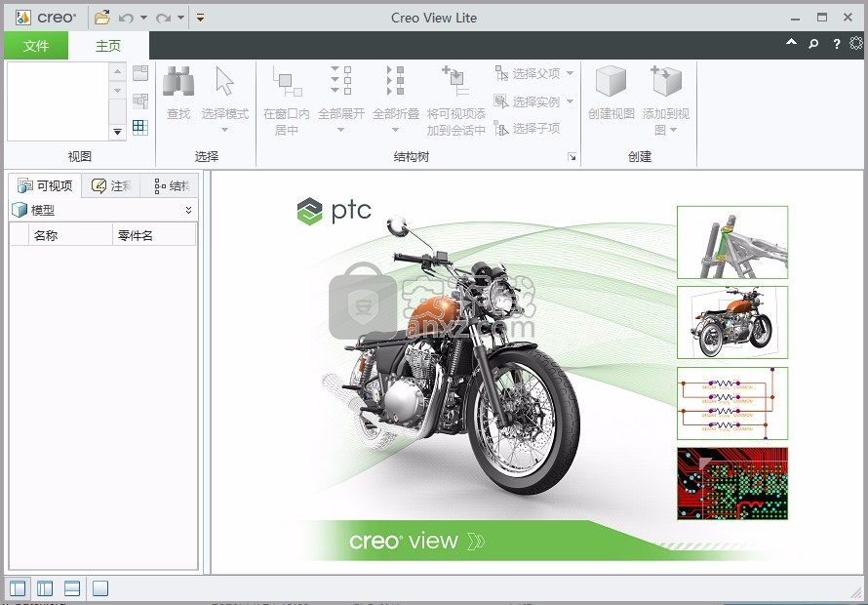This screenshot has width=868, height=605.
Task: Open a file with the folder icon
Action: 101,18
